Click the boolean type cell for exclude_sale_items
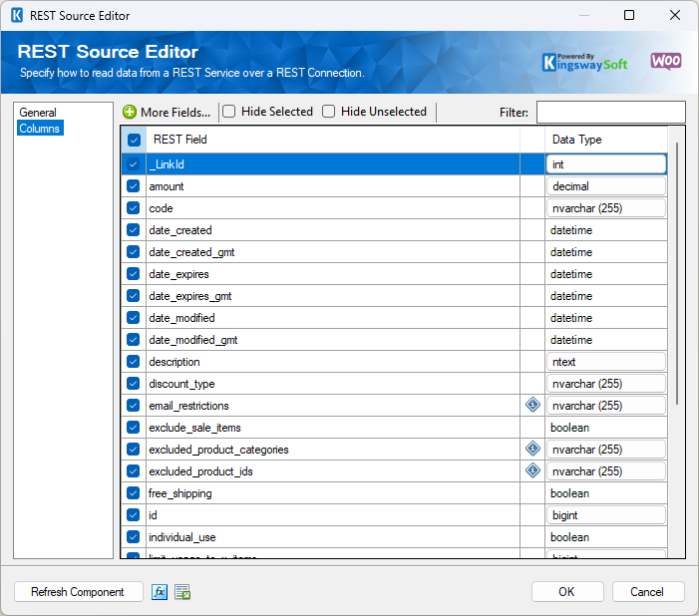This screenshot has height=616, width=699. (x=606, y=428)
